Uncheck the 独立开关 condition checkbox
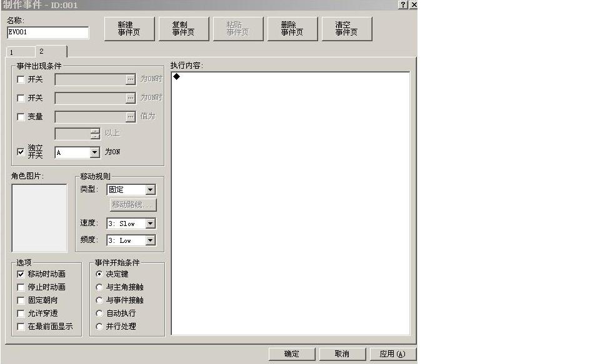This screenshot has width=600, height=364. click(21, 152)
